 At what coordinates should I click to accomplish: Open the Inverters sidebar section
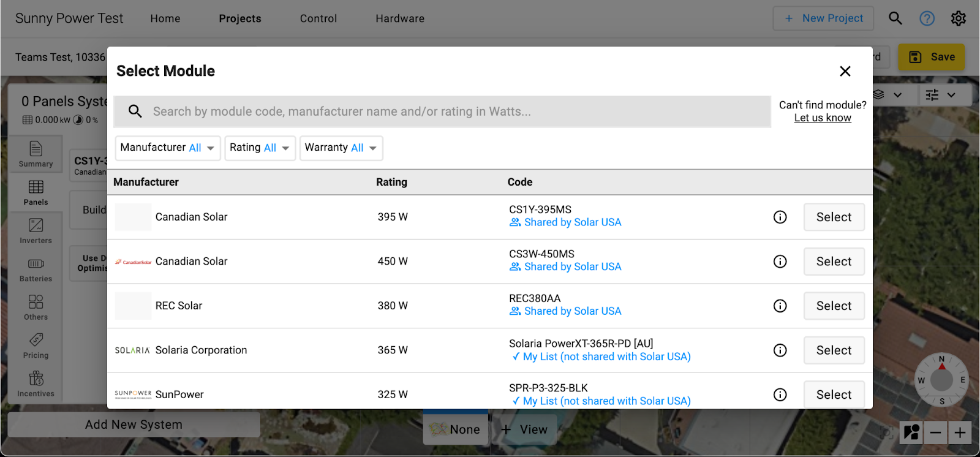[x=36, y=232]
